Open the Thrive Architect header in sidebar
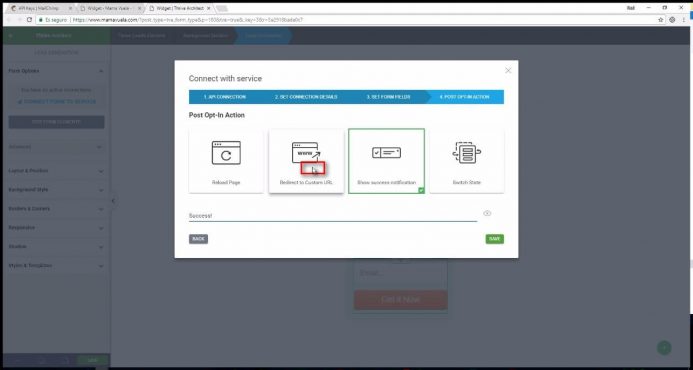This screenshot has height=370, width=693. coord(53,35)
